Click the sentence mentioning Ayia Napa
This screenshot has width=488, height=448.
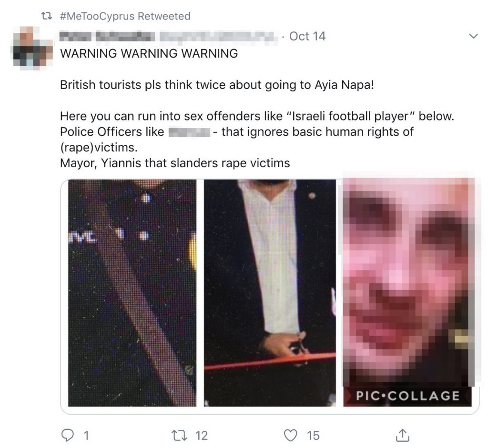217,85
